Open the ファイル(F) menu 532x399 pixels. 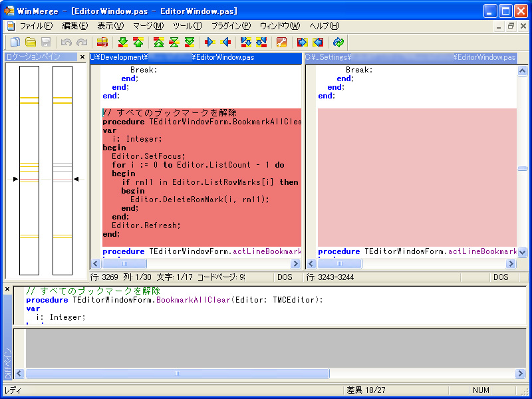[x=37, y=26]
